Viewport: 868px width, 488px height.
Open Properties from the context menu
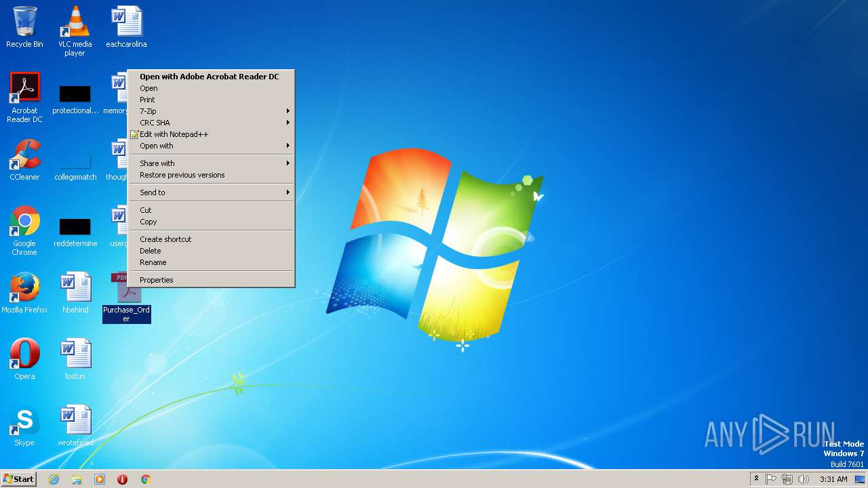click(212, 280)
